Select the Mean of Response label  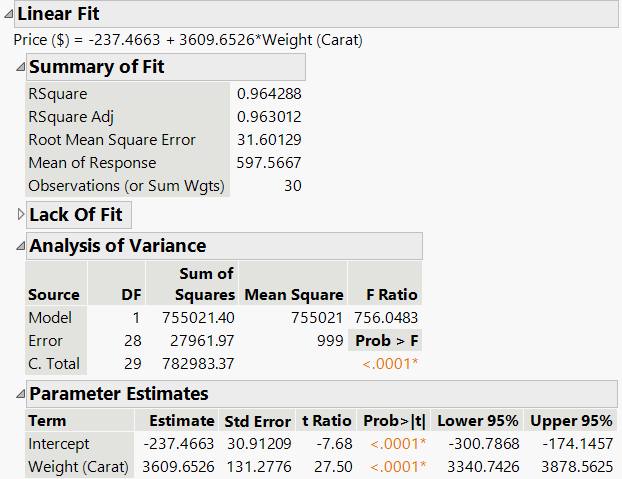(x=92, y=163)
